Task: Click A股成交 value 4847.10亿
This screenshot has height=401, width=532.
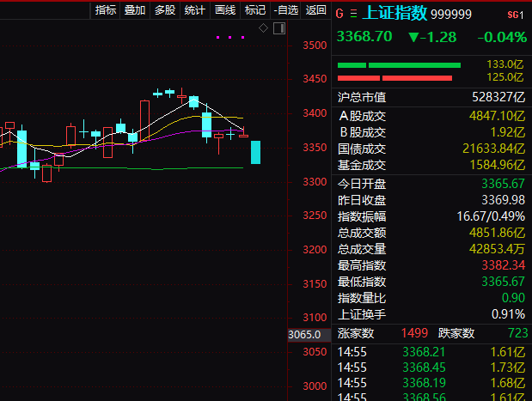Action: pos(497,116)
